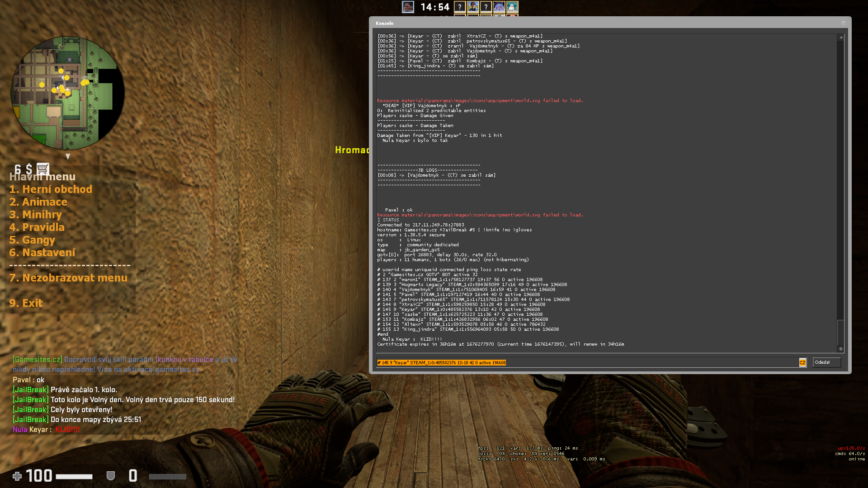Click chat line 'Nula Keyar : KLID!!!!'
Screen dimensions: 868x488
[x=46, y=430]
